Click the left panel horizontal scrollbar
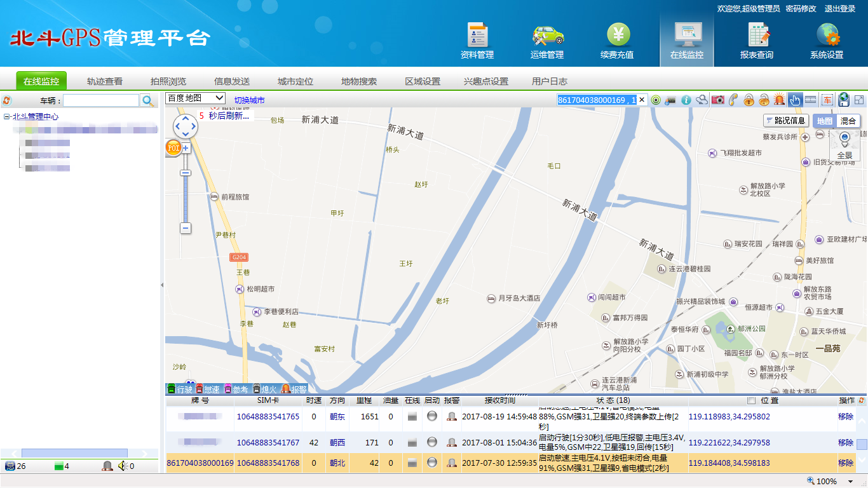This screenshot has width=868, height=488. coord(74,453)
